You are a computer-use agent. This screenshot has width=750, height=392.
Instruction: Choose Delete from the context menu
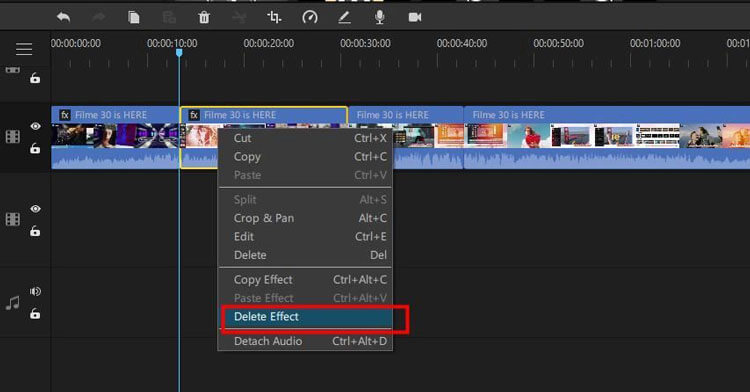click(x=305, y=255)
